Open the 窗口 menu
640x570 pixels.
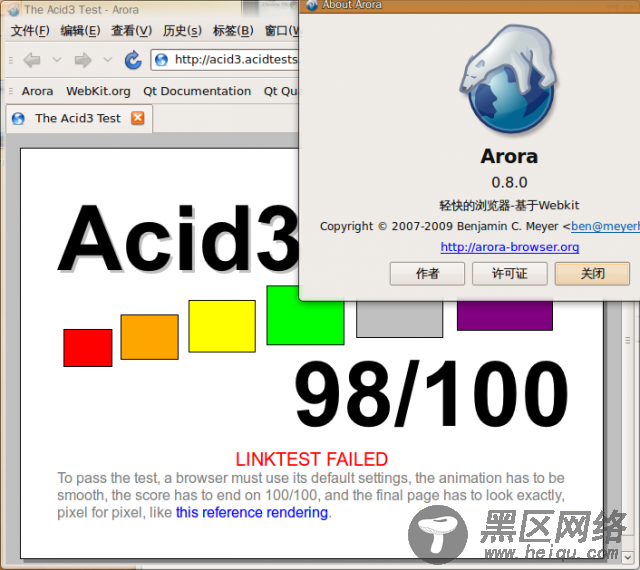[x=282, y=31]
